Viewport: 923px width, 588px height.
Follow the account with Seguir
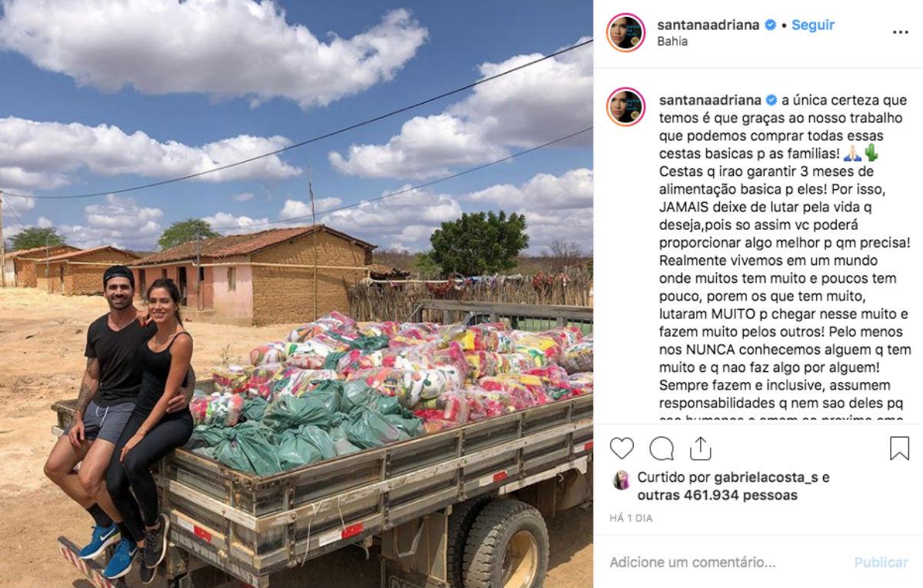813,25
